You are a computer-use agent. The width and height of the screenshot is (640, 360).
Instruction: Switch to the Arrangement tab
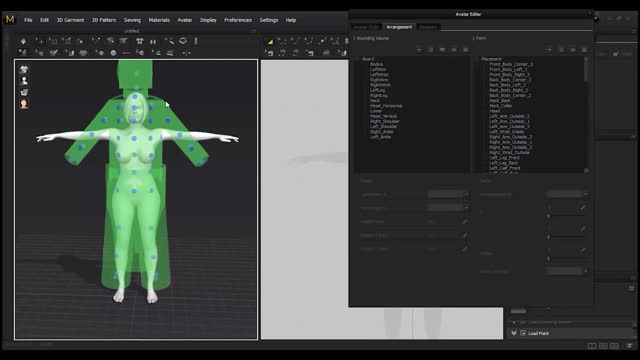[x=399, y=27]
